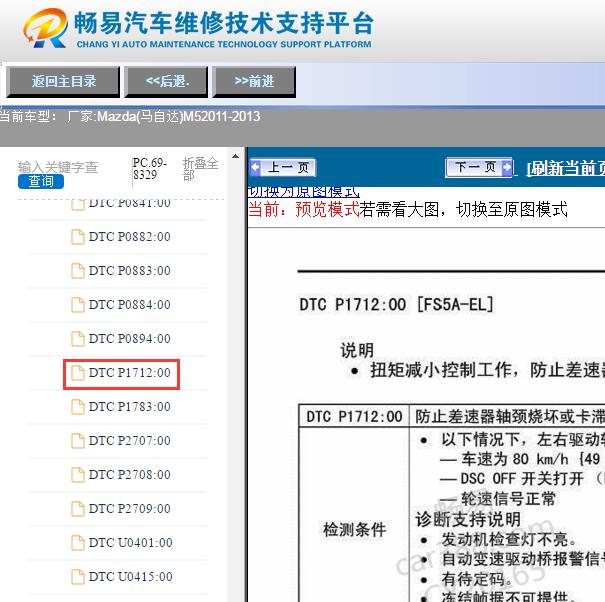Open DTC U0401:00 tree entry
605x602 pixels.
(130, 543)
